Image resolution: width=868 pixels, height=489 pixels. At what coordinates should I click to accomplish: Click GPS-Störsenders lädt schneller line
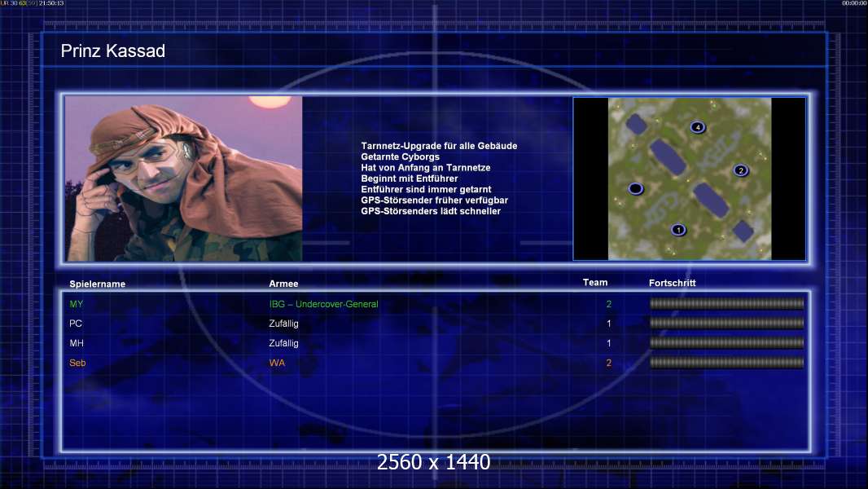(x=431, y=211)
